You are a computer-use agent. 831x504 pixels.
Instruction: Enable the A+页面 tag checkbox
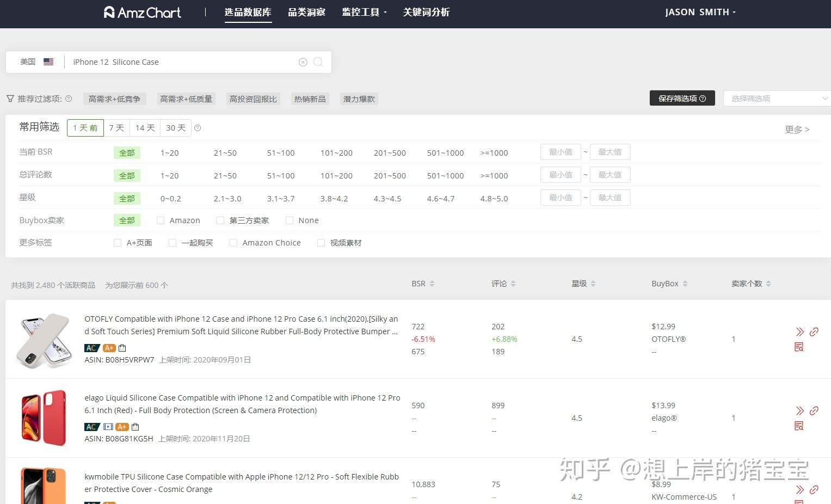(x=118, y=243)
